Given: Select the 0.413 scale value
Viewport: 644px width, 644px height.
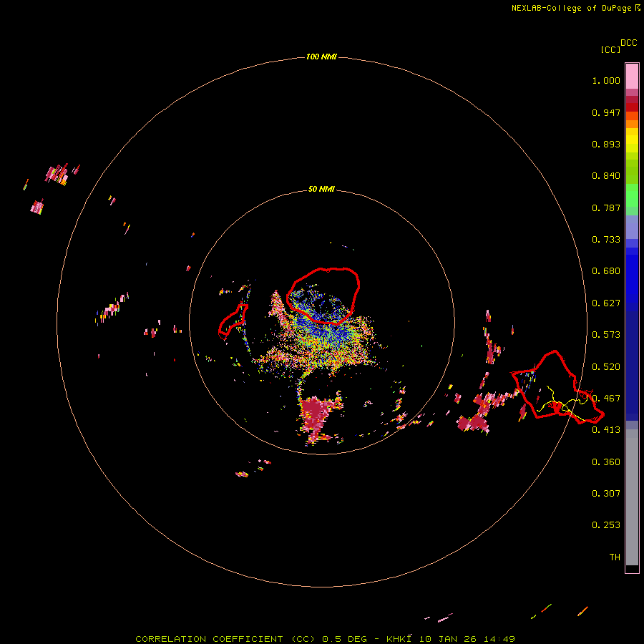Looking at the screenshot, I should 606,430.
